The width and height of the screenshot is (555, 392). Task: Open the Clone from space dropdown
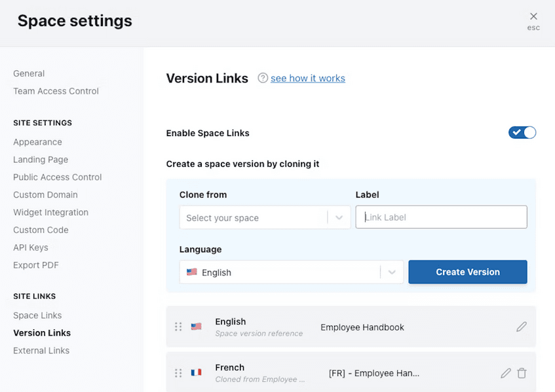point(254,218)
